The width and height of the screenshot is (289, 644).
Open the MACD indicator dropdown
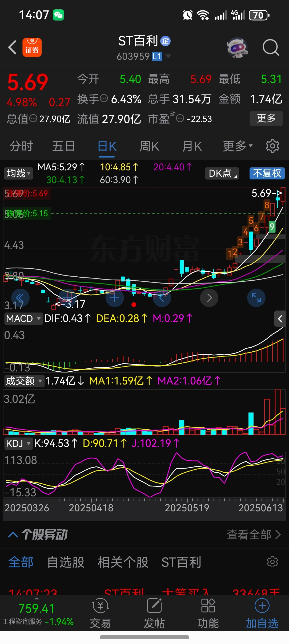click(x=23, y=319)
